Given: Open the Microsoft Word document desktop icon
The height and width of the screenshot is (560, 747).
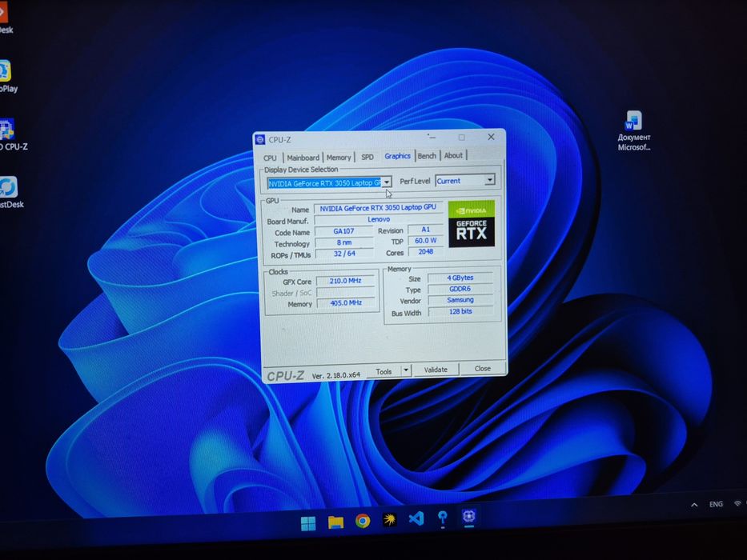Looking at the screenshot, I should click(x=633, y=131).
